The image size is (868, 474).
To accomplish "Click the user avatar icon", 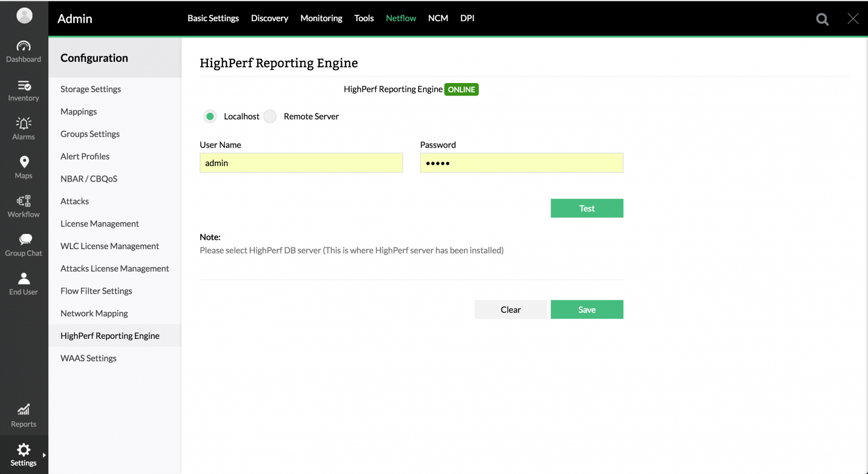I will click(24, 16).
